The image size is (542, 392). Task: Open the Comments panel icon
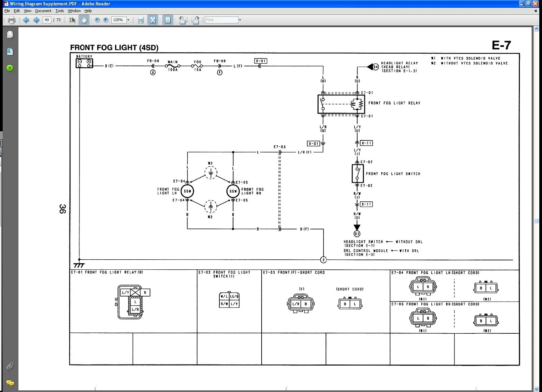[x=10, y=383]
